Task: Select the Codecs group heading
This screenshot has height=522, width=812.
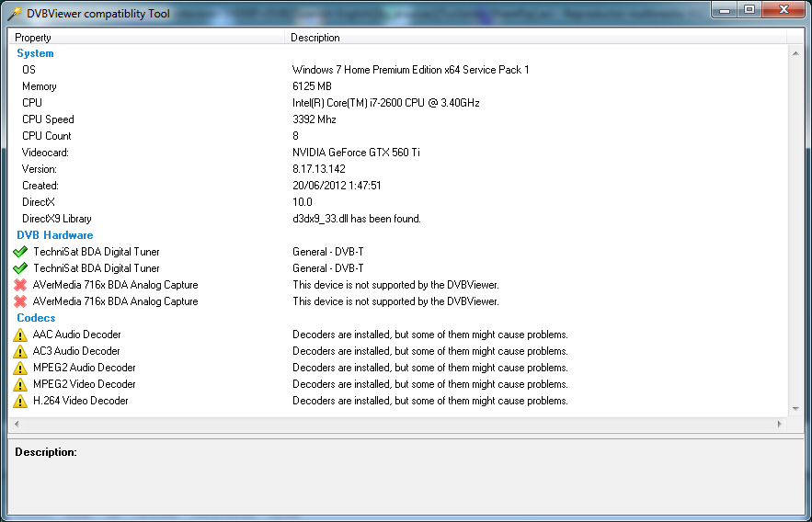Action: click(36, 318)
